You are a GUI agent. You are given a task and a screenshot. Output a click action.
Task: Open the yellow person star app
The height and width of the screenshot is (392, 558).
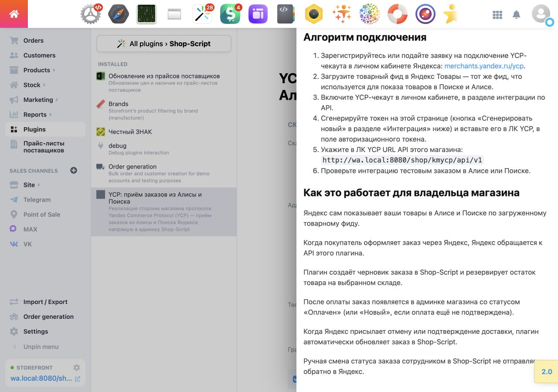pos(451,14)
